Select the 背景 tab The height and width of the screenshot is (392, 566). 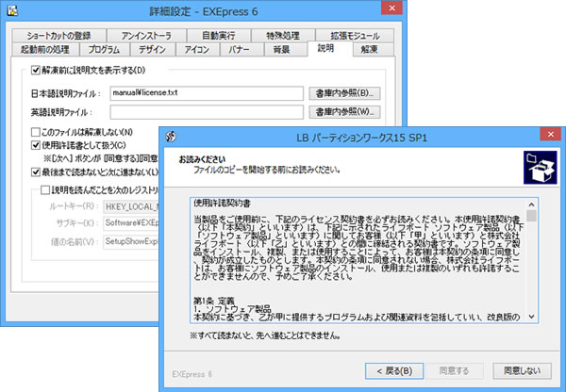tap(285, 49)
